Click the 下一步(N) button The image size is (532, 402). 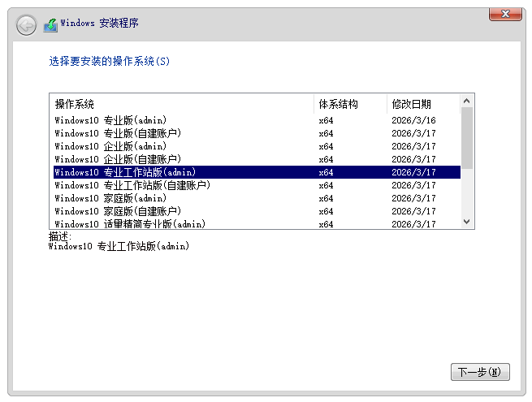click(480, 372)
